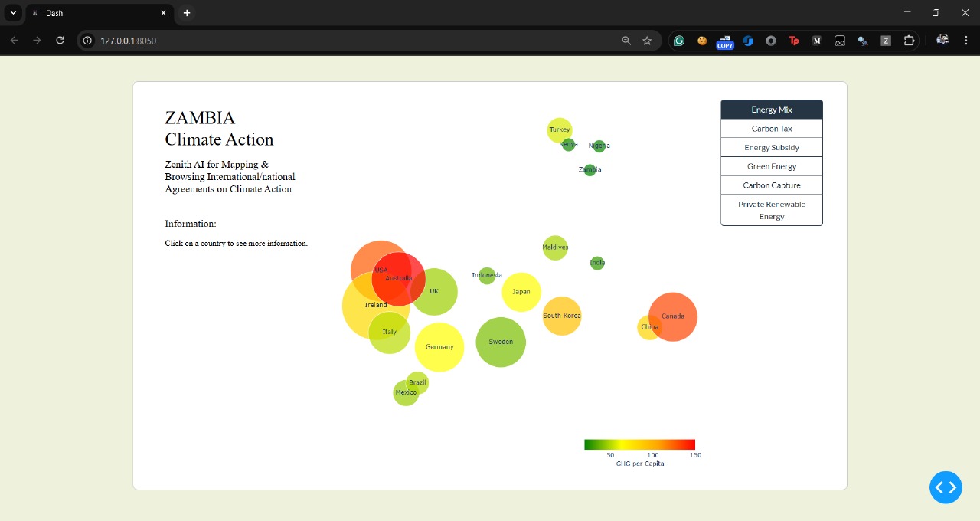Choose the Green Energy option
This screenshot has width=980, height=521.
pos(772,166)
